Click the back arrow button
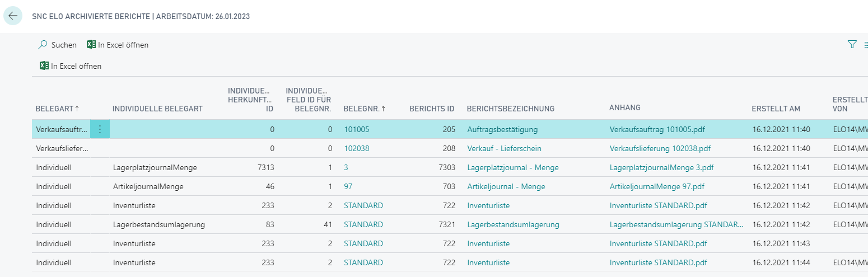Image resolution: width=868 pixels, height=277 pixels. pos(13,16)
